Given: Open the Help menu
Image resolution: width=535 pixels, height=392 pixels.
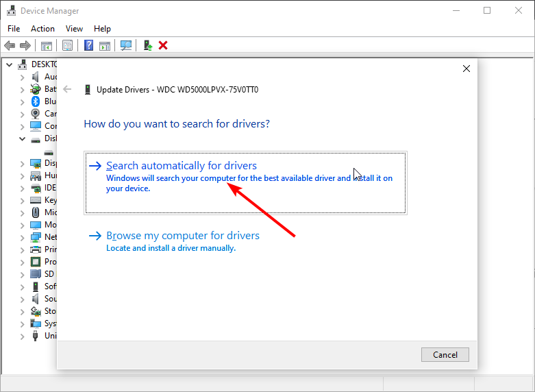Looking at the screenshot, I should tap(102, 29).
